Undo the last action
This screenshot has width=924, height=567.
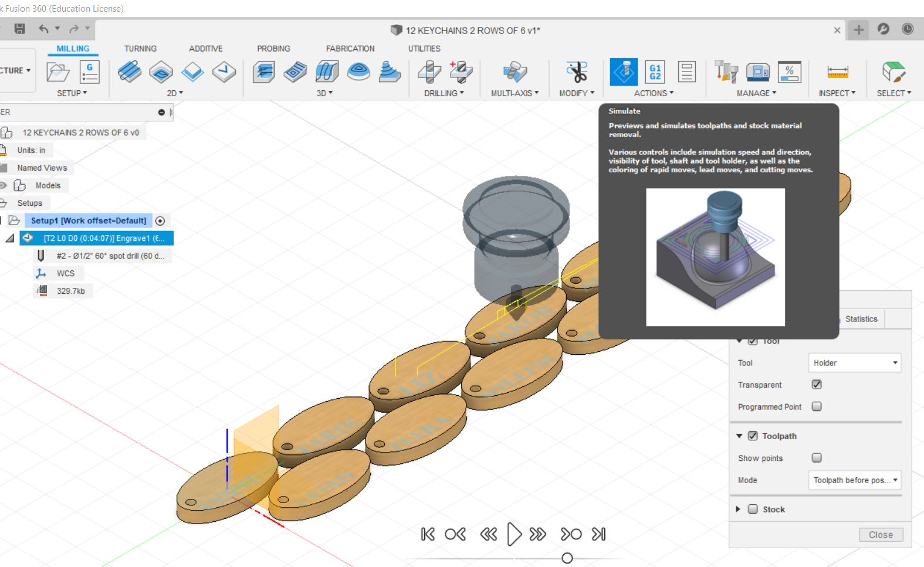click(44, 29)
